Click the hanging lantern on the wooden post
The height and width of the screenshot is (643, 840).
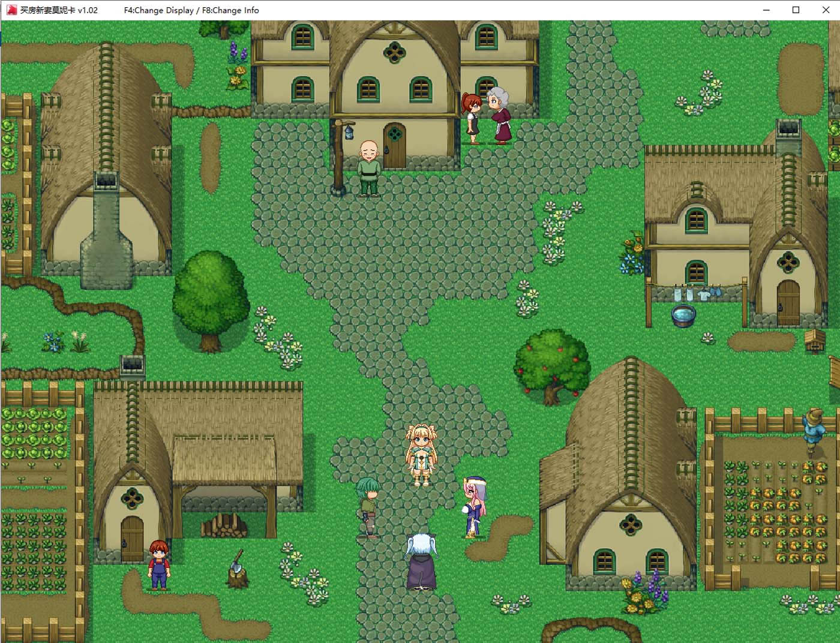click(x=349, y=132)
